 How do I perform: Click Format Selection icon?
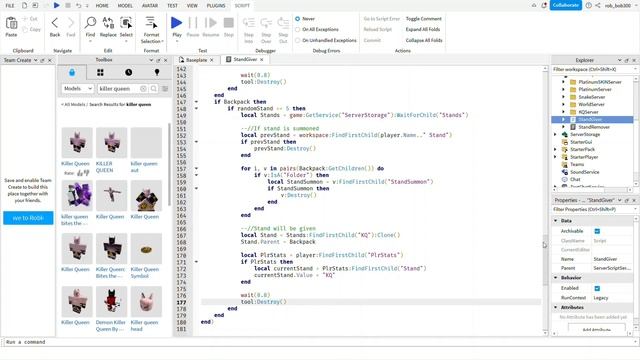151,23
